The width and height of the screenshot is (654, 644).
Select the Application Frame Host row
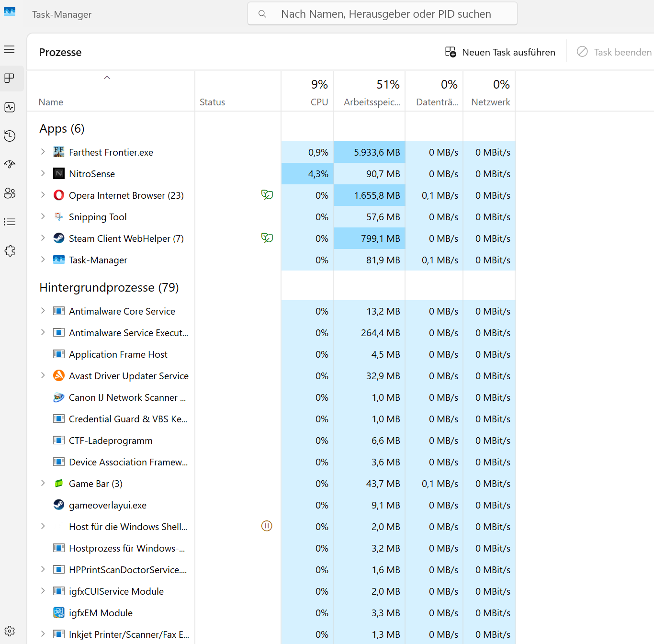coord(271,354)
